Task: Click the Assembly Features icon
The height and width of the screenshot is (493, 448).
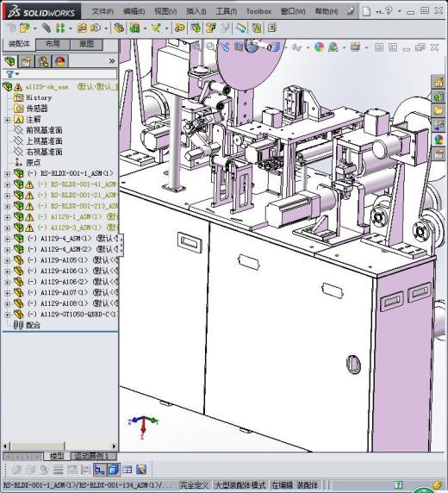Action: click(x=135, y=28)
